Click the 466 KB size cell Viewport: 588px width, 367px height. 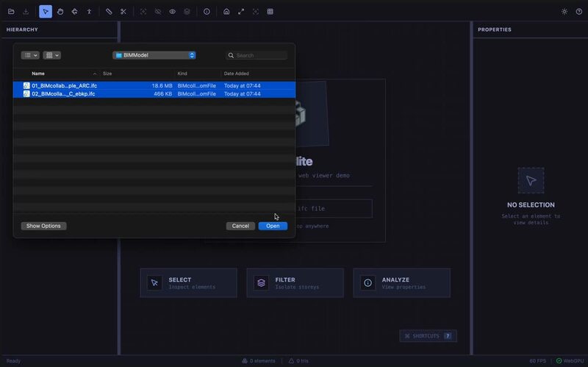(163, 94)
